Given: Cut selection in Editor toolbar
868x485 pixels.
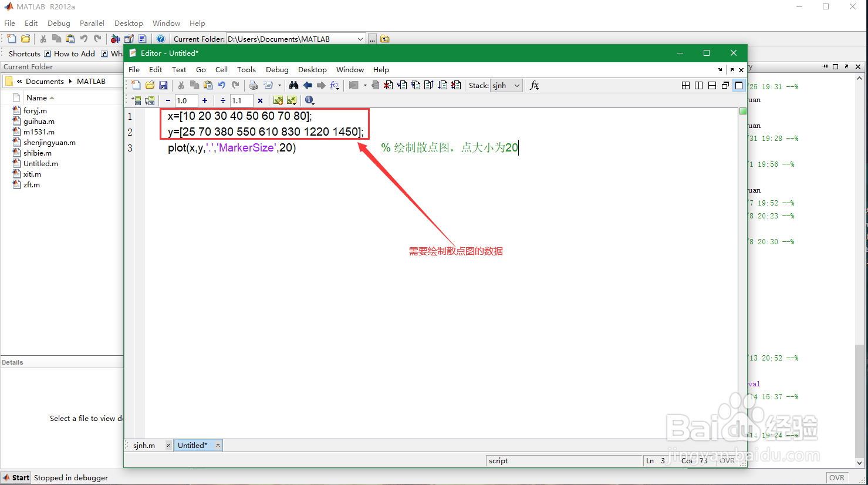Looking at the screenshot, I should 181,85.
